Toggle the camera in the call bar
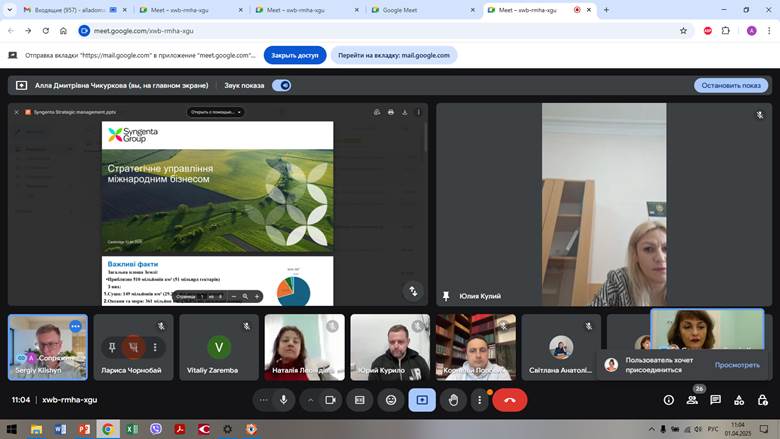The width and height of the screenshot is (780, 439). (x=332, y=400)
